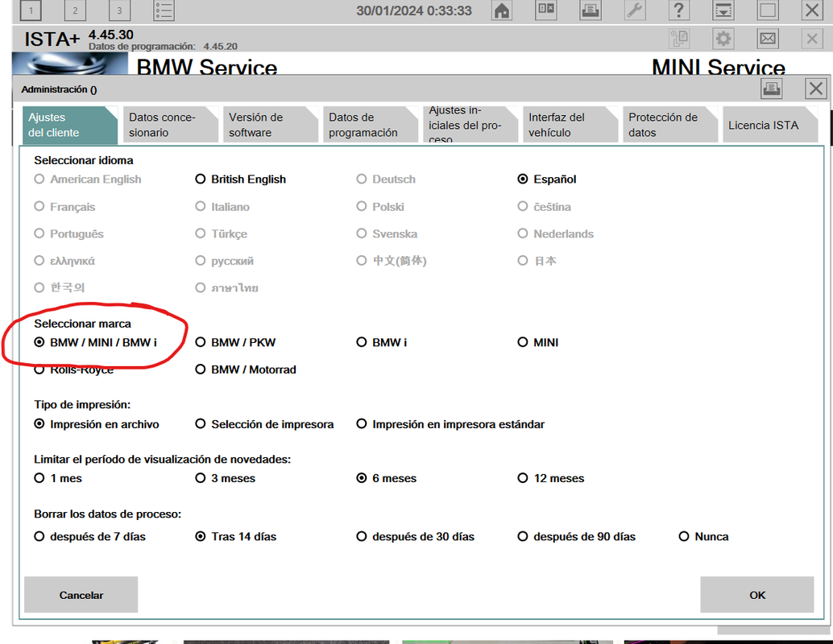Image resolution: width=833 pixels, height=644 pixels.
Task: Select greyed 日本 language option
Action: point(537,261)
